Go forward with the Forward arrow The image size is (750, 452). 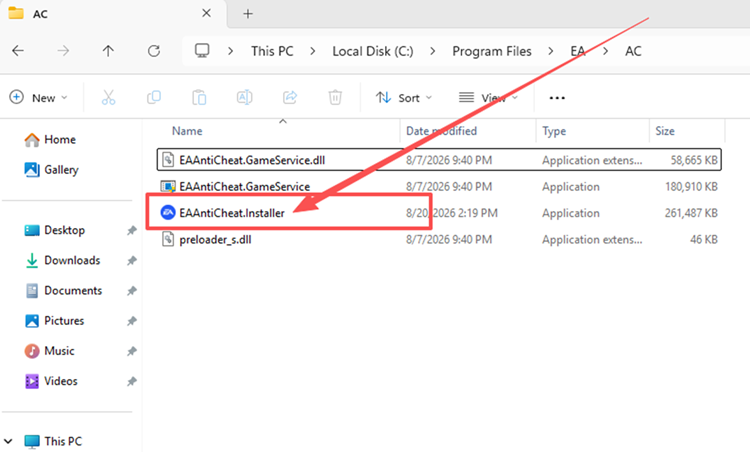pyautogui.click(x=63, y=51)
